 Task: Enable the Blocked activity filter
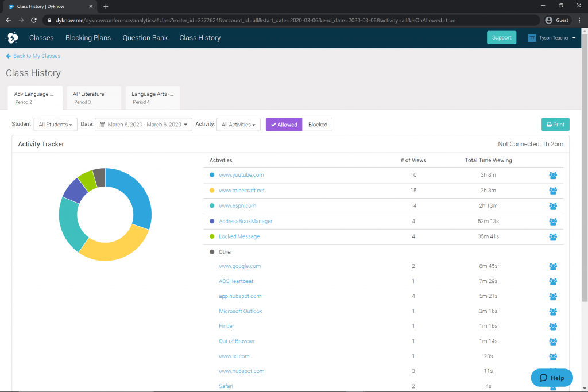[x=316, y=124]
